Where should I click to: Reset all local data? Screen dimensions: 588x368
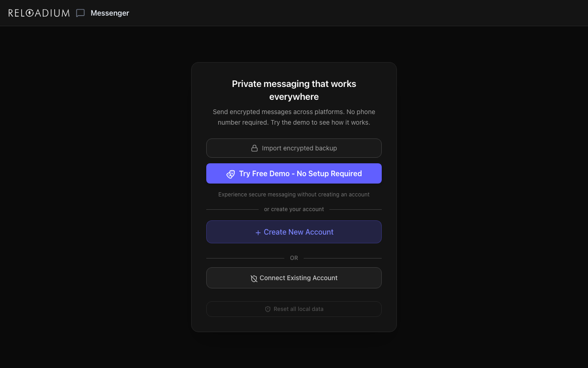coord(294,309)
